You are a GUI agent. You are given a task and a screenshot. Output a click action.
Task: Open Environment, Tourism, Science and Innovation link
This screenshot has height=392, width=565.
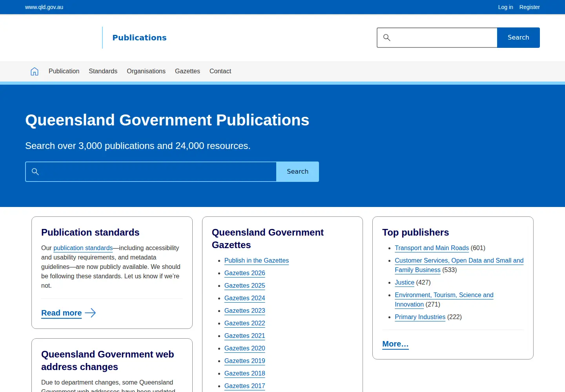(444, 300)
